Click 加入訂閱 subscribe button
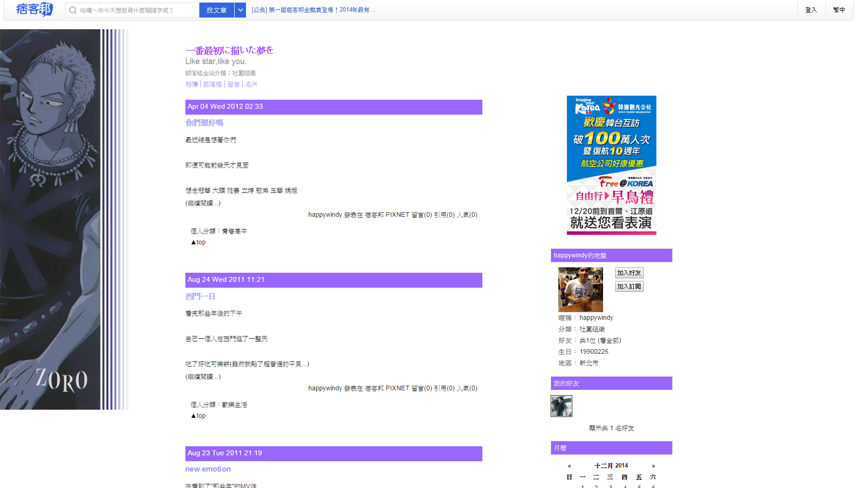868x488 pixels. click(629, 286)
